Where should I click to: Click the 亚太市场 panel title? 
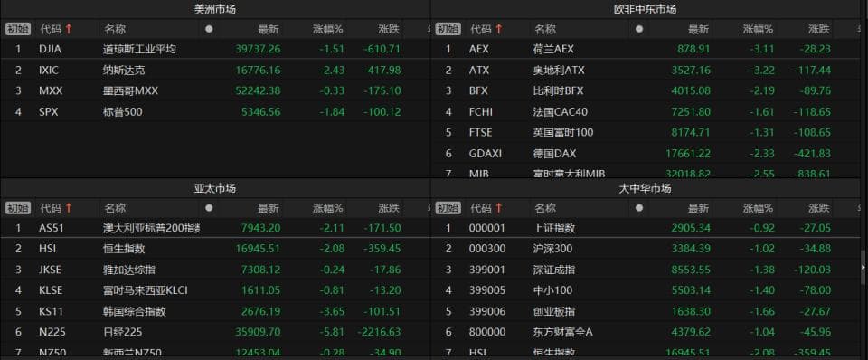pos(215,189)
